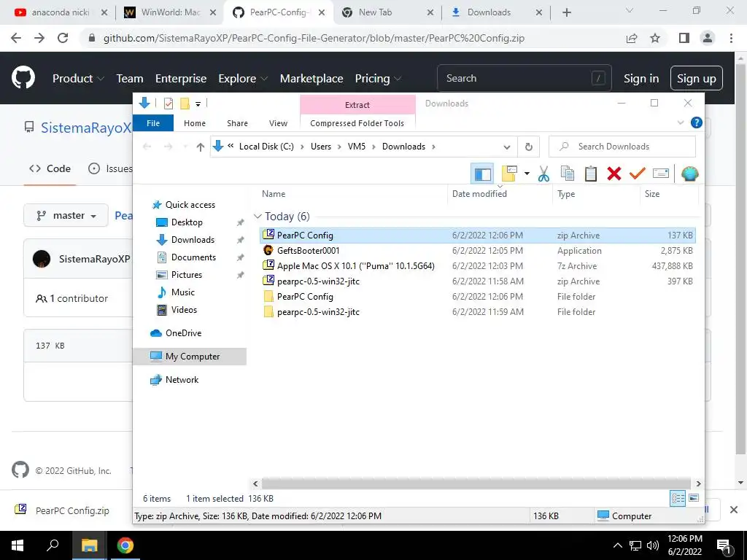Click the Refresh button beside address bar
The height and width of the screenshot is (560, 747).
[x=528, y=147]
